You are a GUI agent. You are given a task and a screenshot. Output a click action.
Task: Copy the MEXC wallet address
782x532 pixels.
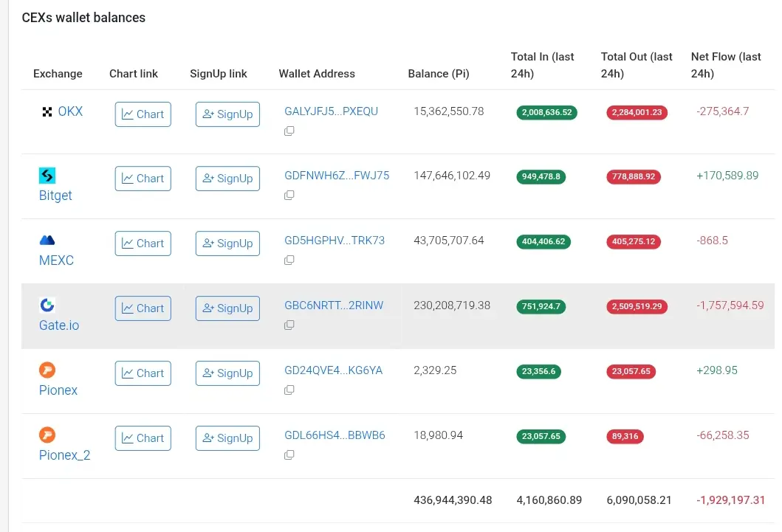pyautogui.click(x=289, y=260)
